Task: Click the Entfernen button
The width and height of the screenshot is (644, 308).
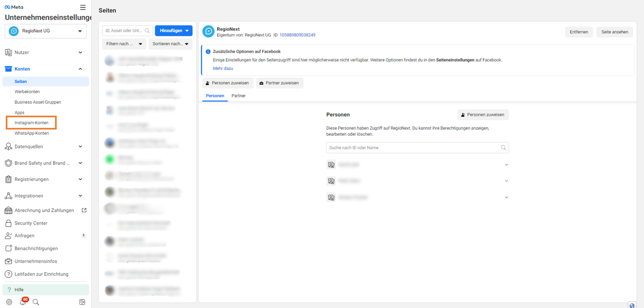Action: click(x=579, y=32)
